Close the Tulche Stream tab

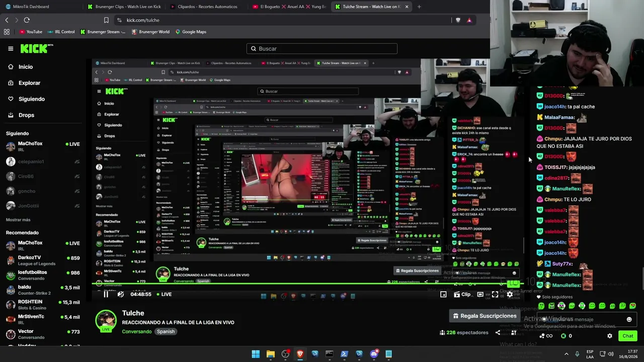tap(407, 7)
